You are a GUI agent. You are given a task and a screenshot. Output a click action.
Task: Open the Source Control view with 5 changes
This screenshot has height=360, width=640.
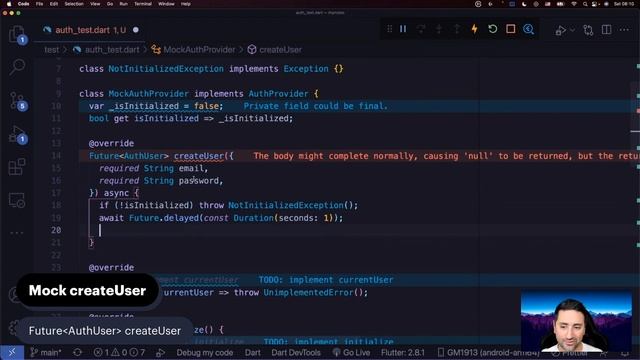(x=17, y=100)
